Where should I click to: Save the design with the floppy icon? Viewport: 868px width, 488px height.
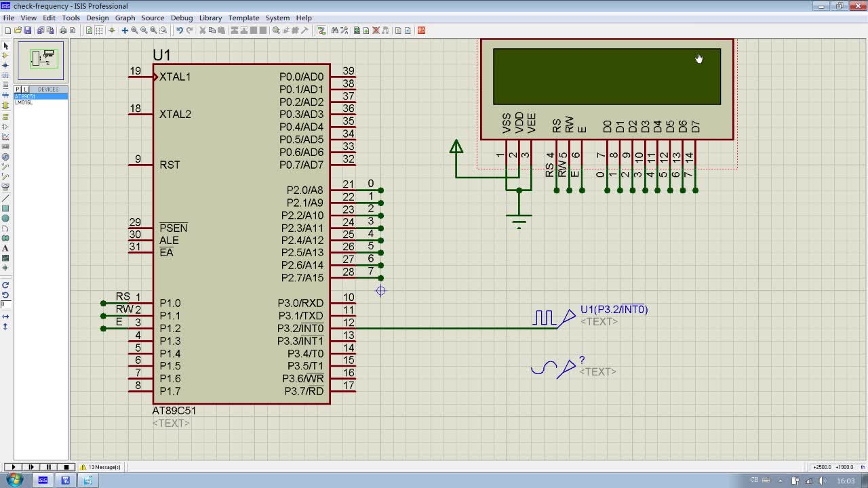point(27,30)
